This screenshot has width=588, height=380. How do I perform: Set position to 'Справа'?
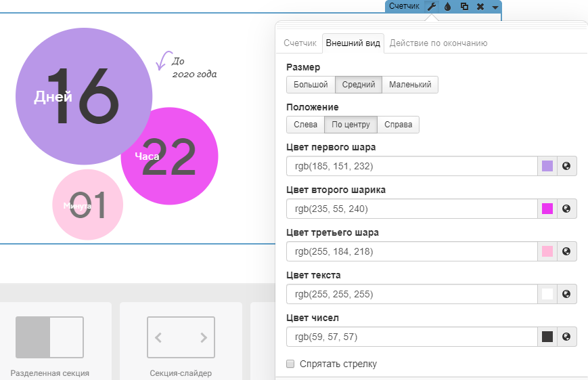click(x=398, y=125)
